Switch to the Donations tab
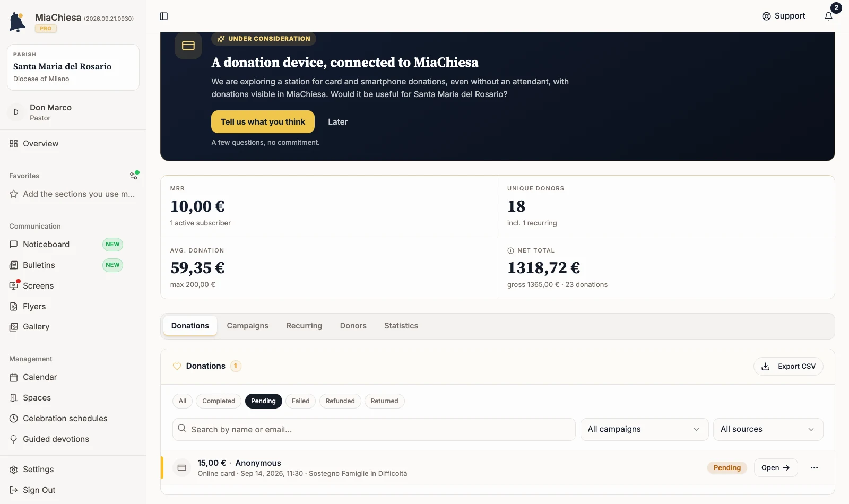Screen dimensions: 849x504 click(190, 326)
